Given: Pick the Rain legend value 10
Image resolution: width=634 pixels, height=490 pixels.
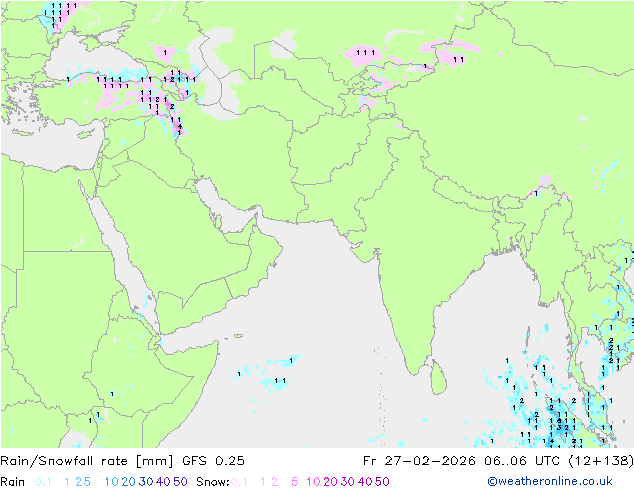Looking at the screenshot, I should pos(112,482).
